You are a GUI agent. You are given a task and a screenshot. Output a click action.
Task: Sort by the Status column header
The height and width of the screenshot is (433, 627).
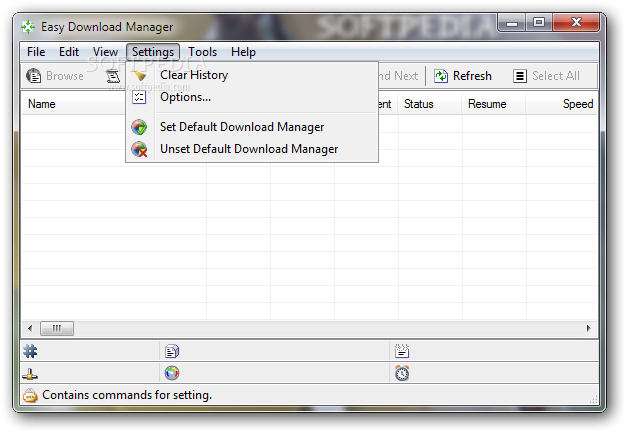click(x=430, y=104)
